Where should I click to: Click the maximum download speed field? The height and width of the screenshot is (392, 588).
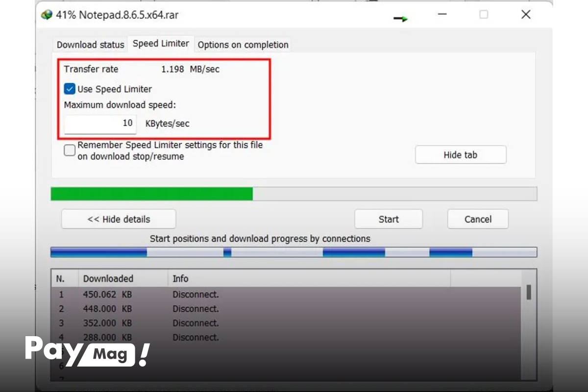click(100, 123)
